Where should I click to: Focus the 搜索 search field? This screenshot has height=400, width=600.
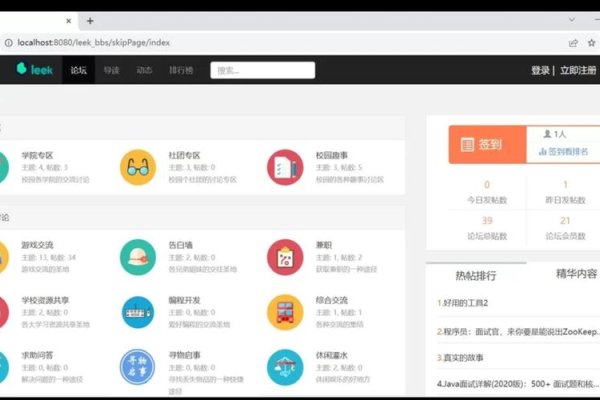click(262, 70)
